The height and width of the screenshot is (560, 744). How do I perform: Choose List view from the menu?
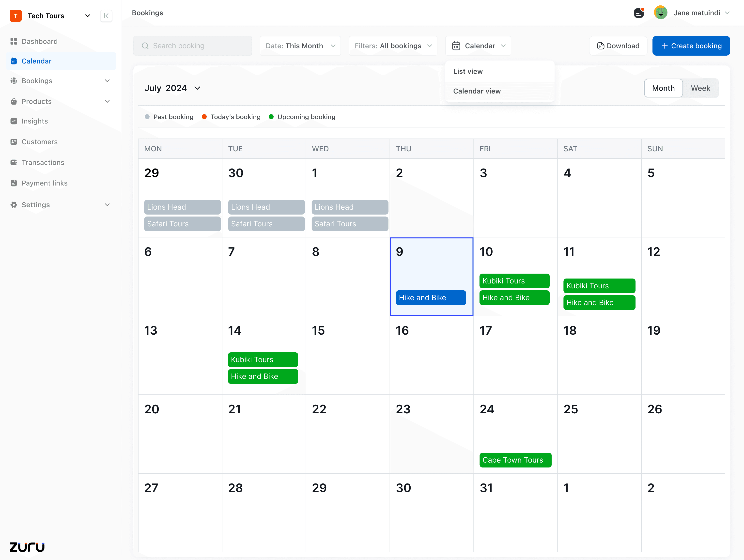pyautogui.click(x=468, y=71)
